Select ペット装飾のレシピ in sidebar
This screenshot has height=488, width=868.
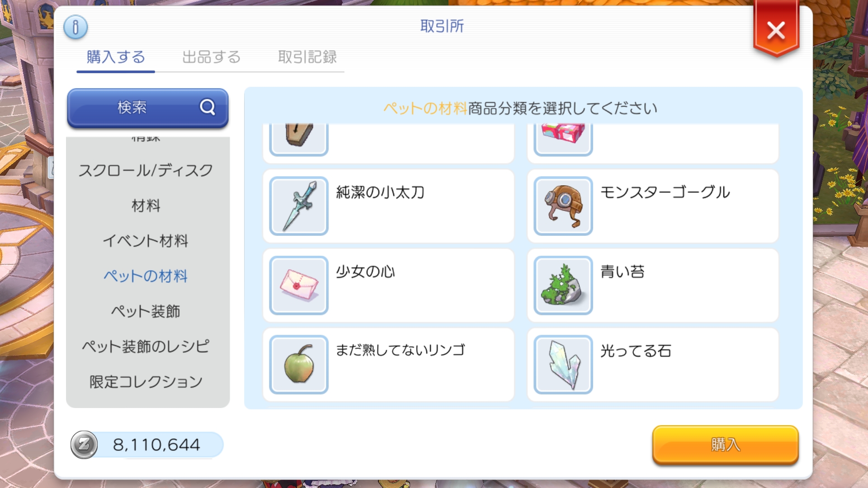[x=146, y=347]
